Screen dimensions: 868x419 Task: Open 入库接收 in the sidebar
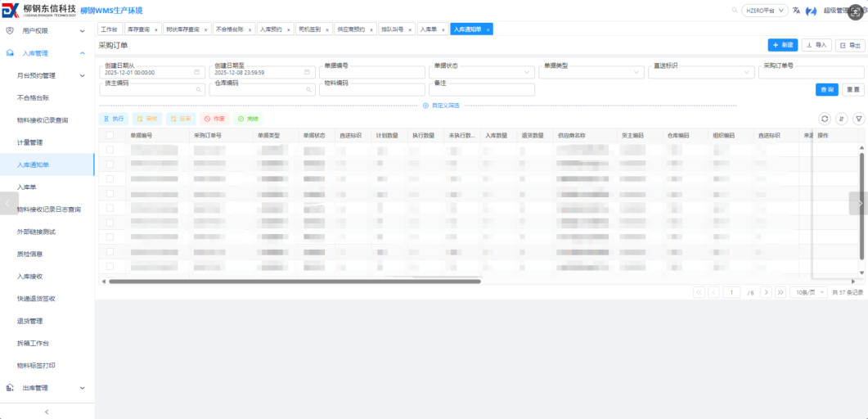pos(30,277)
